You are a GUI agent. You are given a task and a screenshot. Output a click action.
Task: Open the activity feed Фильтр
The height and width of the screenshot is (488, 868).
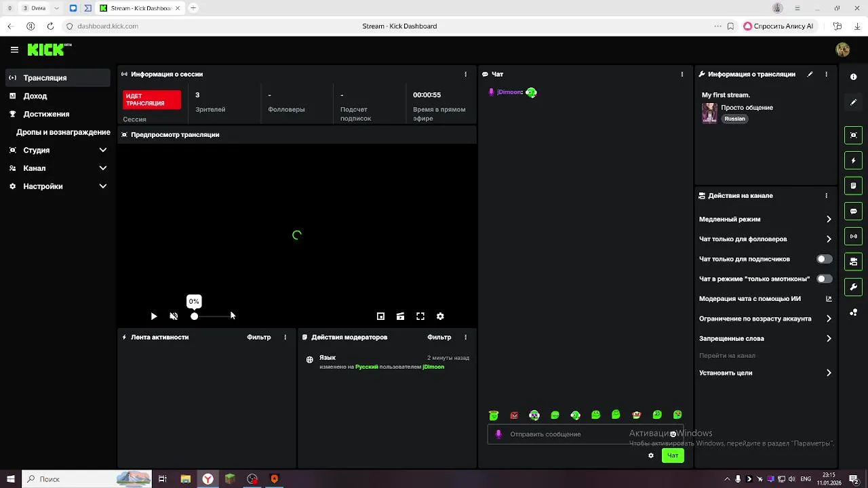(259, 337)
